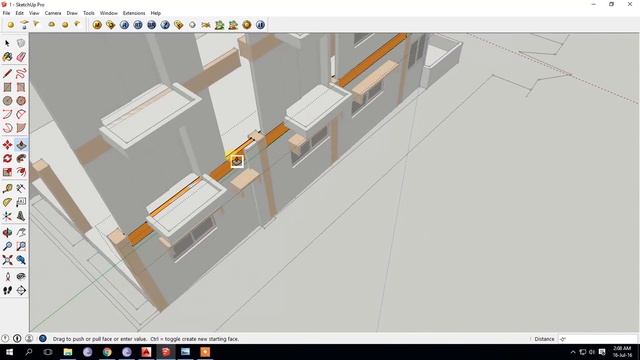640x360 pixels.
Task: Select the Line pencil tool
Action: tap(7, 73)
